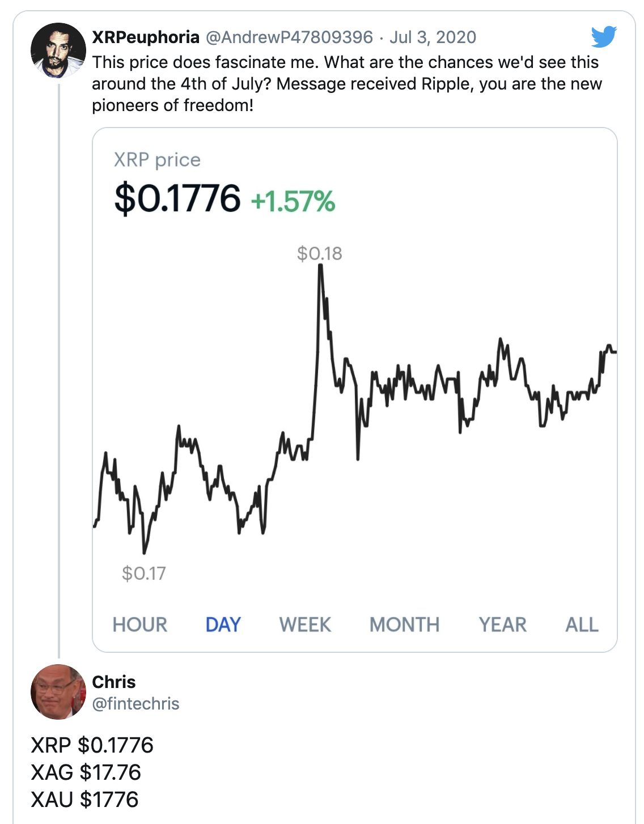Click the Twitter bird logo
This screenshot has height=824, width=644.
point(603,37)
